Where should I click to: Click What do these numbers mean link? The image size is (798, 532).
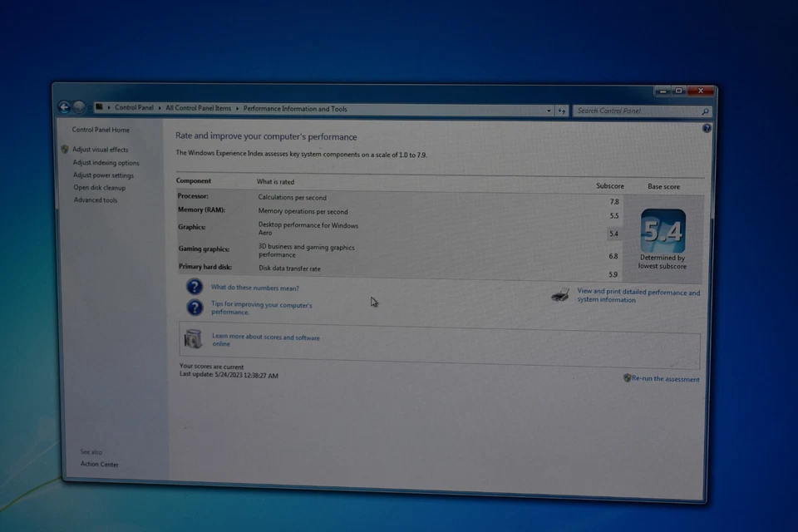pyautogui.click(x=254, y=287)
